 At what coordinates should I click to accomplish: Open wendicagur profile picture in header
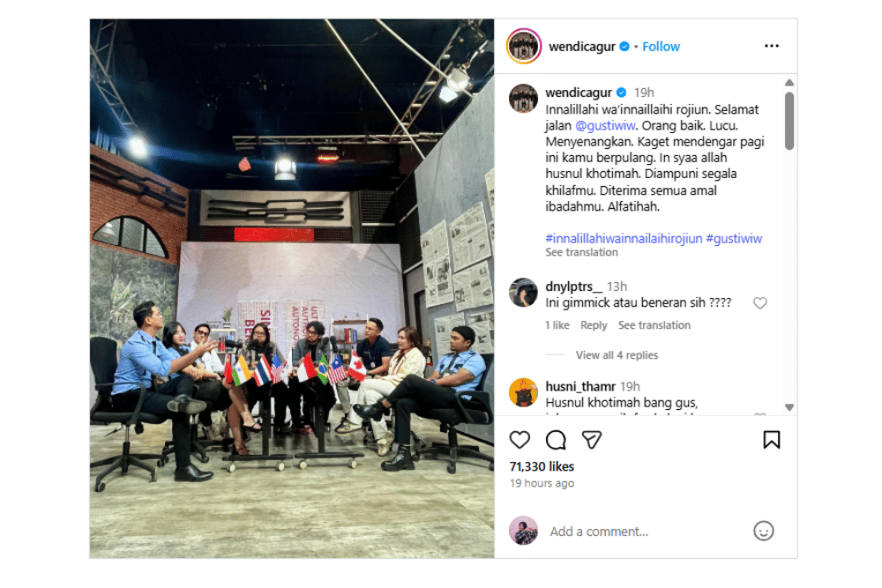(x=524, y=46)
